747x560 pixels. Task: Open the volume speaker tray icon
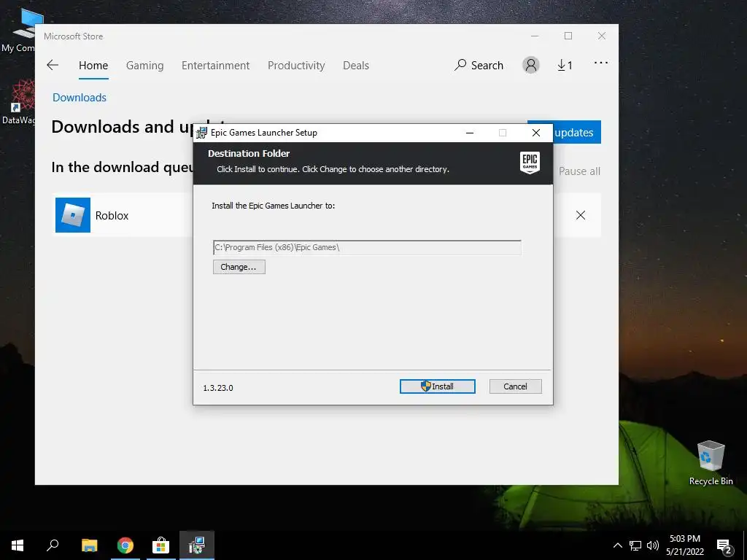click(x=653, y=545)
